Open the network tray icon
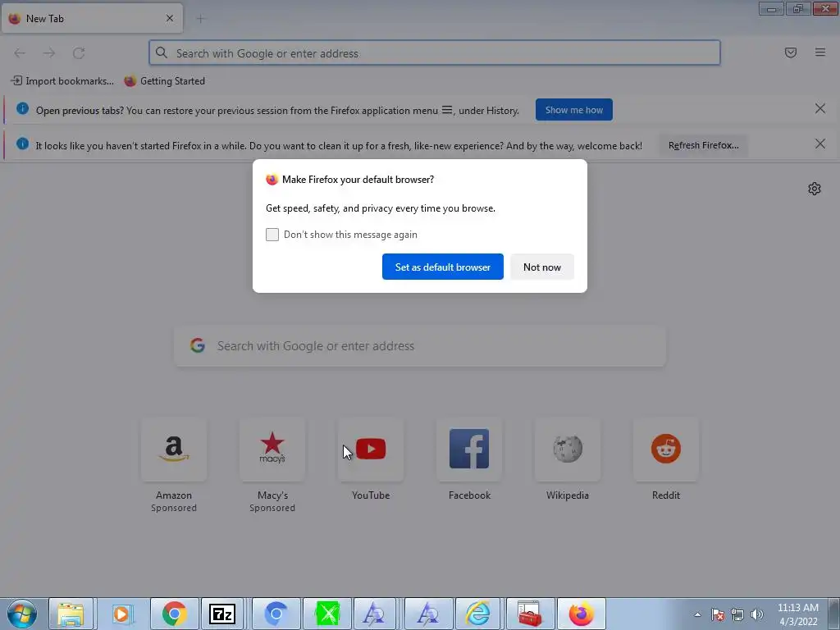Screen dimensions: 840x630 [x=737, y=614]
